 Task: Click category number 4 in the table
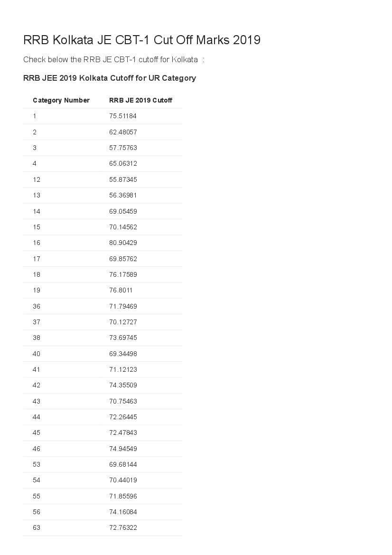coord(35,163)
